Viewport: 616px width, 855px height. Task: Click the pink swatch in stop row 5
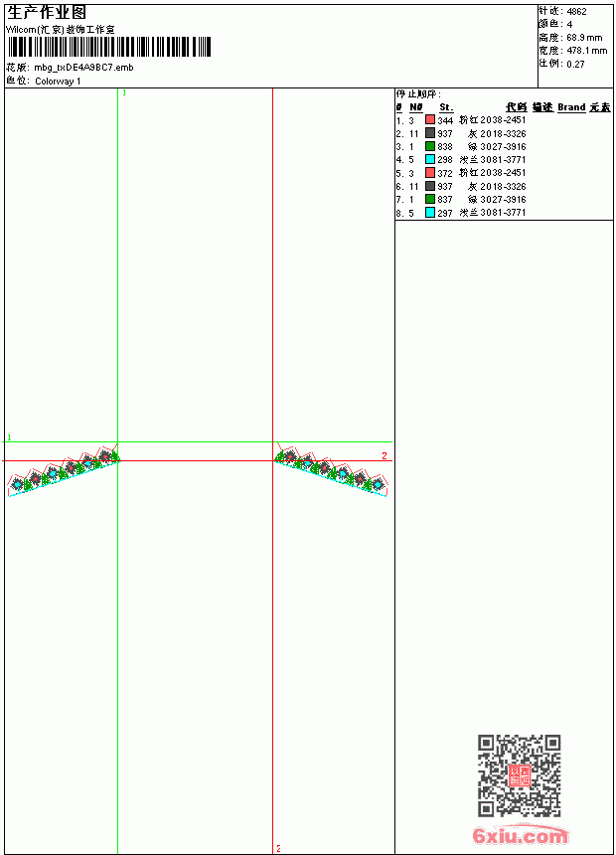[x=430, y=172]
